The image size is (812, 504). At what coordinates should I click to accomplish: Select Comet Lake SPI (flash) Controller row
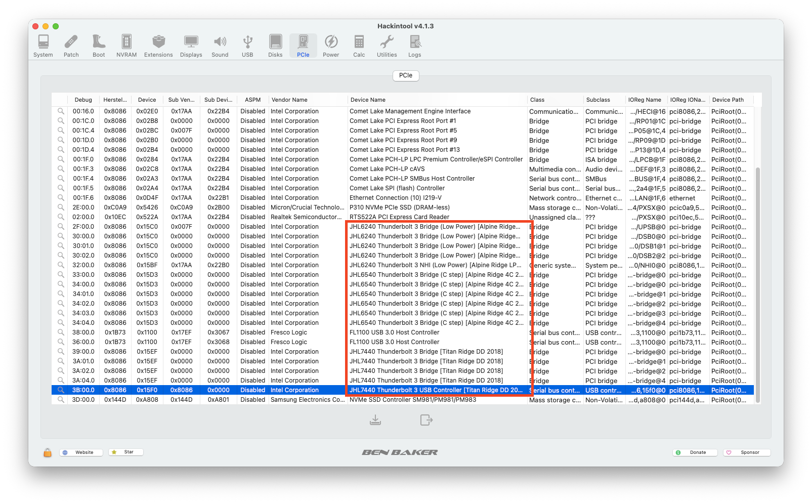click(403, 188)
